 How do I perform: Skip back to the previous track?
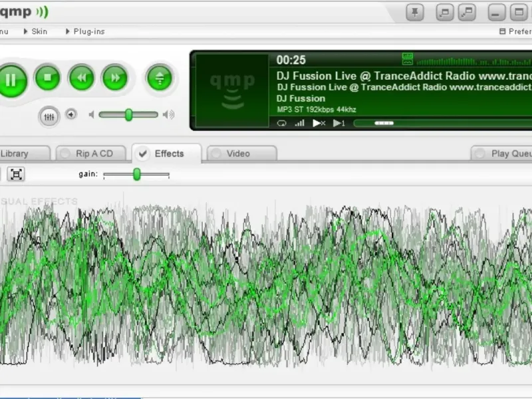click(x=81, y=78)
